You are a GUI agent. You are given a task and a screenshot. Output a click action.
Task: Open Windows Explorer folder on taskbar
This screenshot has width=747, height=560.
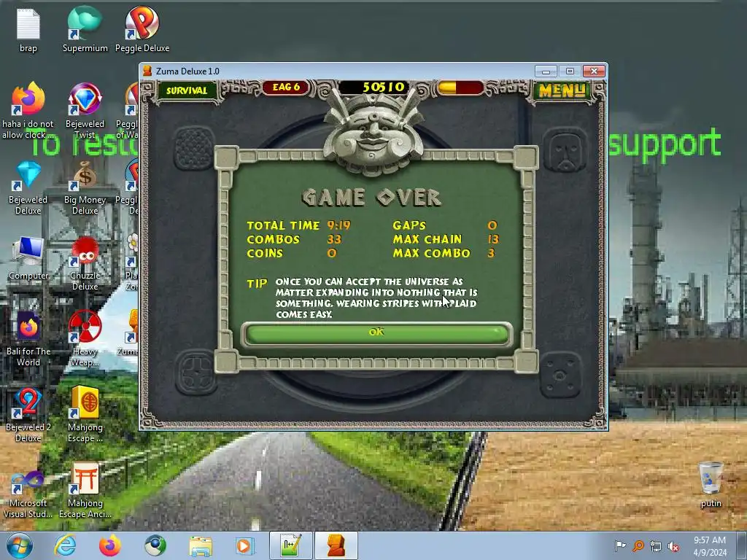[x=201, y=545]
